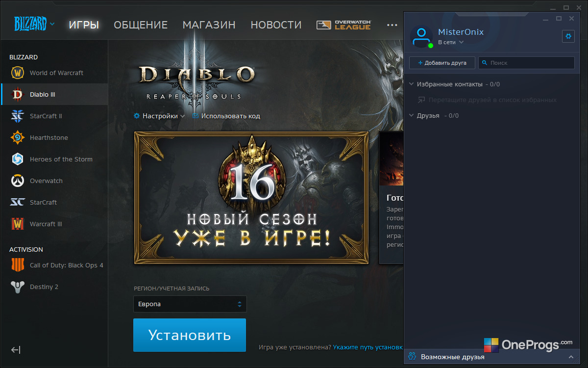The width and height of the screenshot is (588, 368).
Task: Click the MisterOnix profile avatar
Action: 421,37
